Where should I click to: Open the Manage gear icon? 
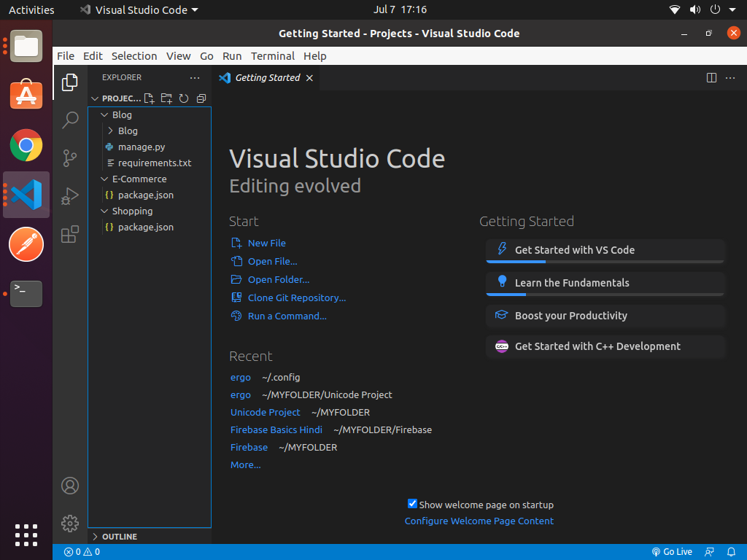[70, 524]
